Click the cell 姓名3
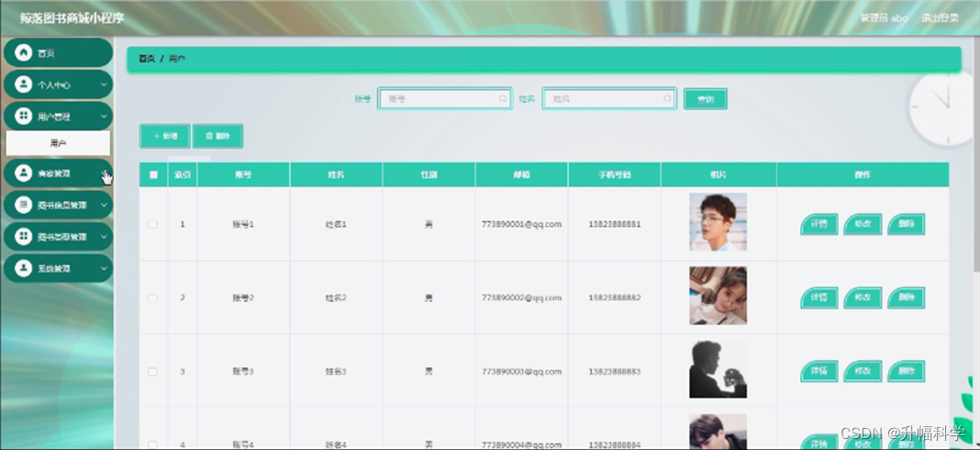980x450 pixels. coord(336,372)
